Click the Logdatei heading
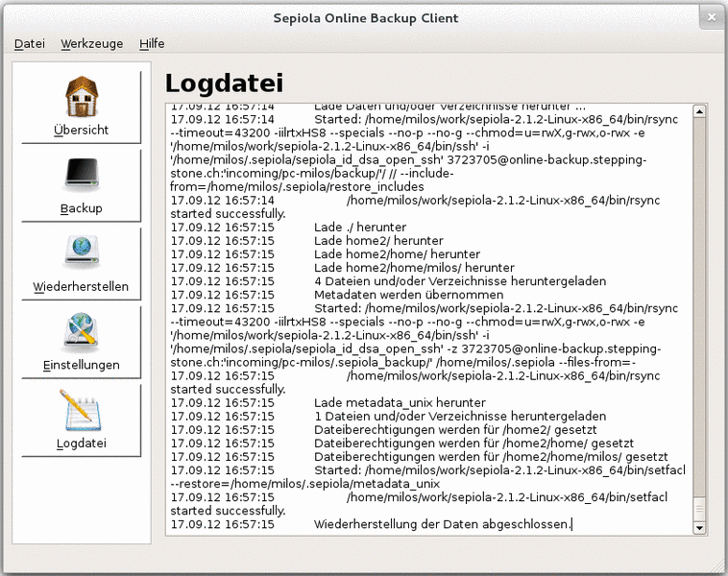728x576 pixels. pos(224,84)
